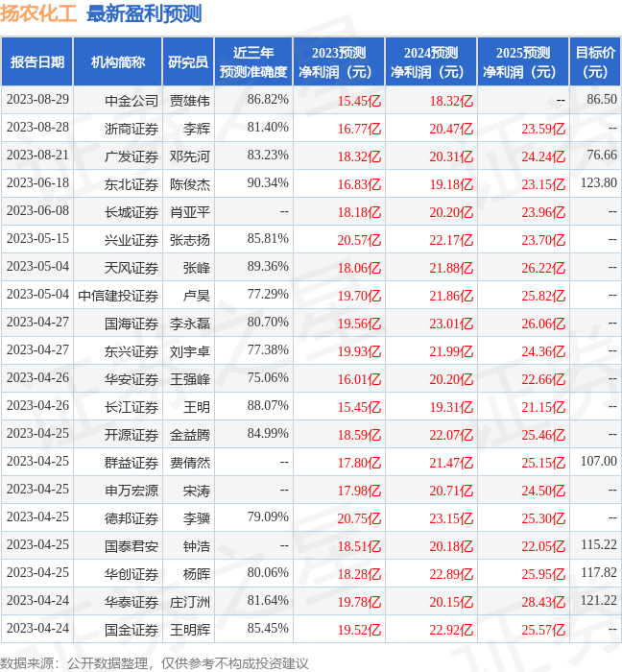Click target price 123.80
Image resolution: width=622 pixels, height=672 pixels.
[599, 183]
